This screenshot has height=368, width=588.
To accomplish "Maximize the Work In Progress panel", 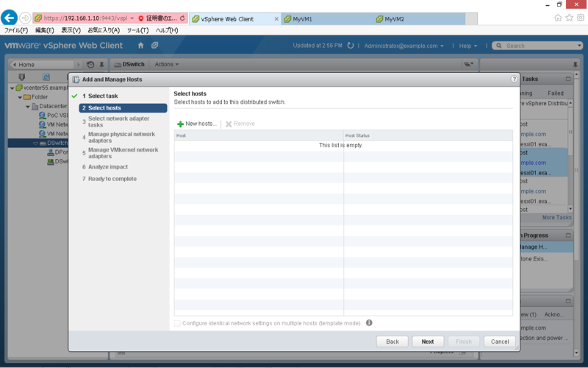I will [568, 236].
